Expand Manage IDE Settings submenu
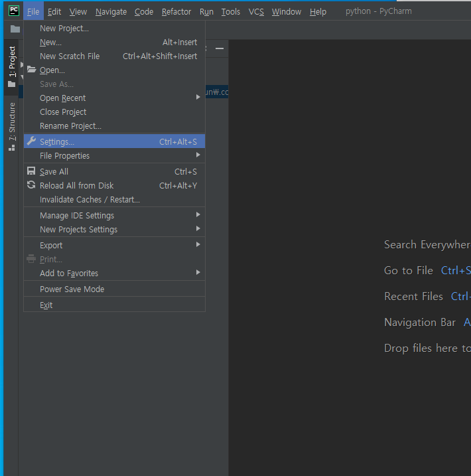The width and height of the screenshot is (471, 476). pyautogui.click(x=114, y=215)
